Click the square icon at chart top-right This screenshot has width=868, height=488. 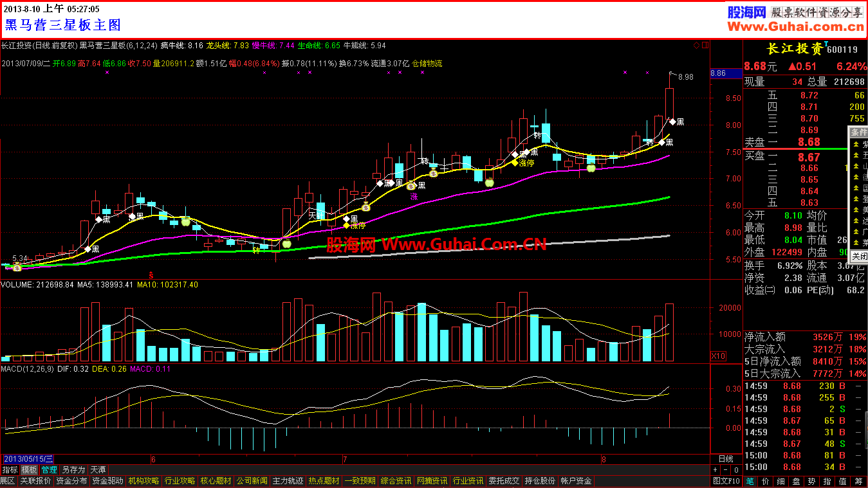[706, 46]
